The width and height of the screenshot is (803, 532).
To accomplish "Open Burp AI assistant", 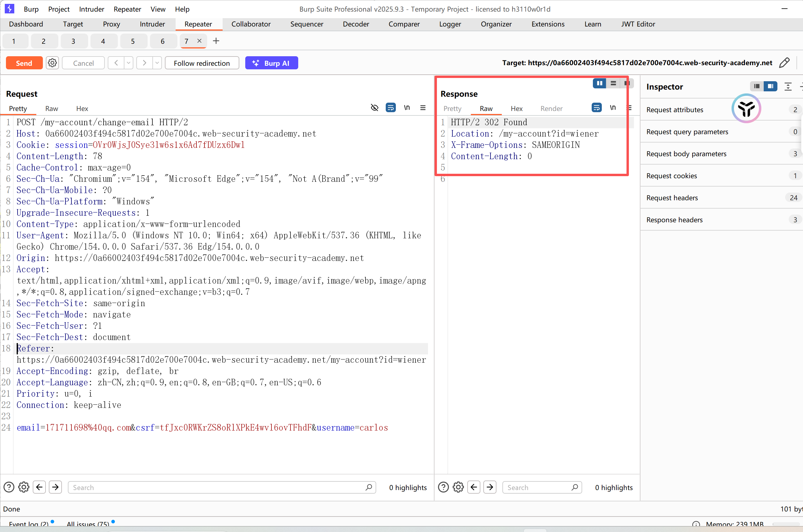I will tap(271, 63).
